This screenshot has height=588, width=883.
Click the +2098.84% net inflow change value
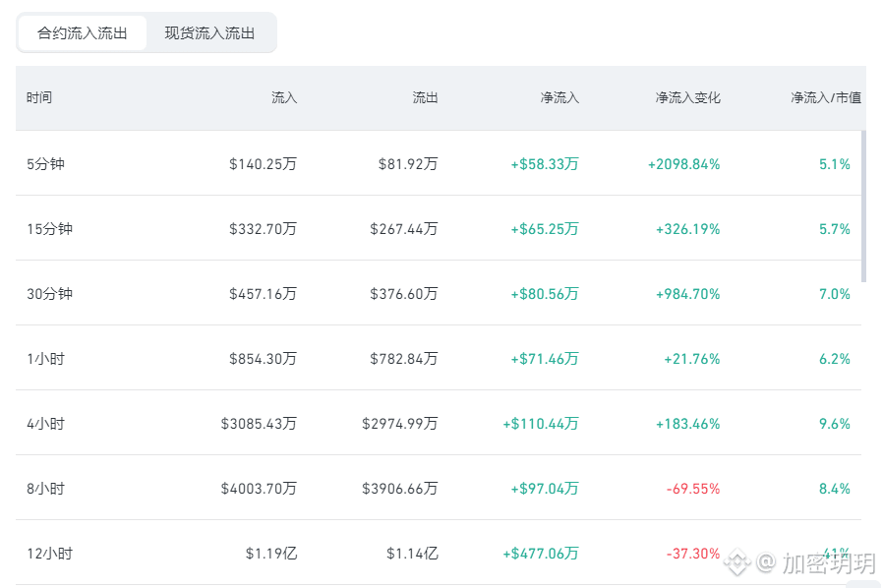[683, 164]
